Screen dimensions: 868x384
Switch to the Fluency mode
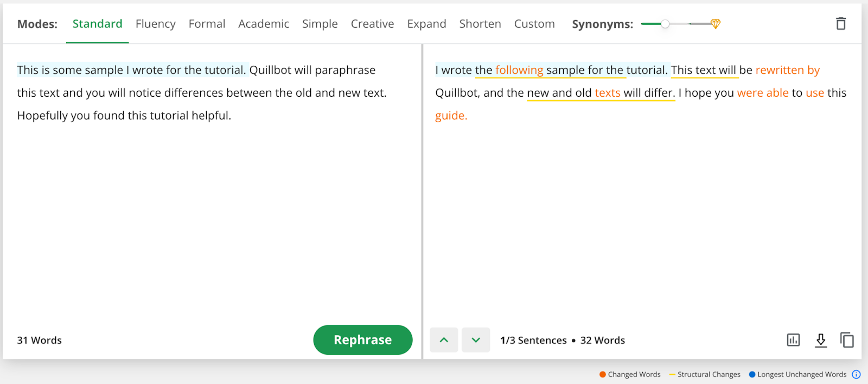coord(156,24)
